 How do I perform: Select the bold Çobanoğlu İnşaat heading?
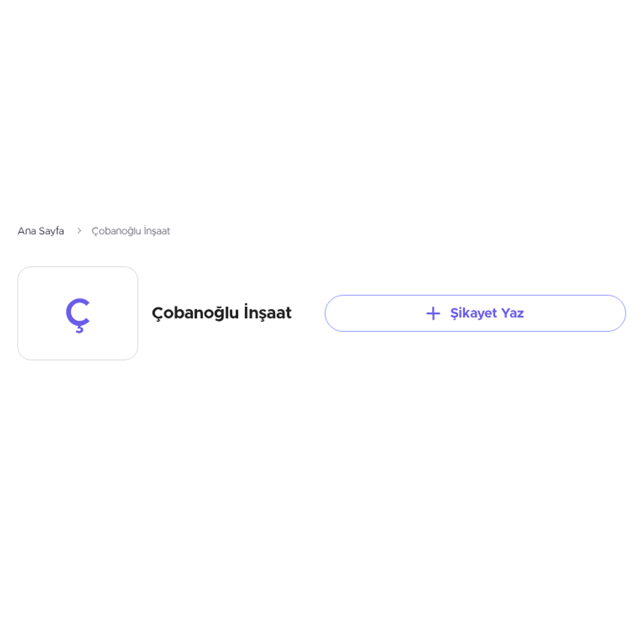point(222,313)
